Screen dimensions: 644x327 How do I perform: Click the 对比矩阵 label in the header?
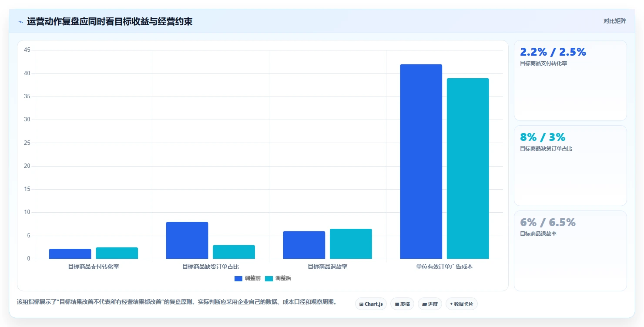tap(615, 21)
